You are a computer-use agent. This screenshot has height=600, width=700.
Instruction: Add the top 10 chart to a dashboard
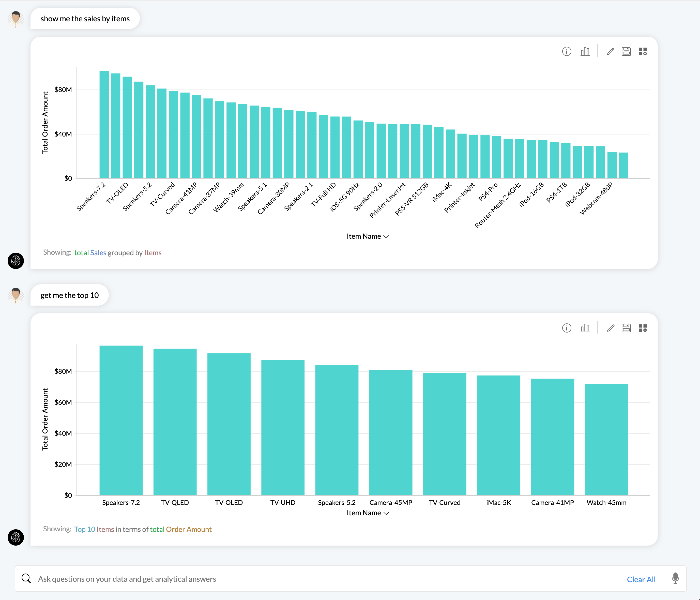(643, 328)
